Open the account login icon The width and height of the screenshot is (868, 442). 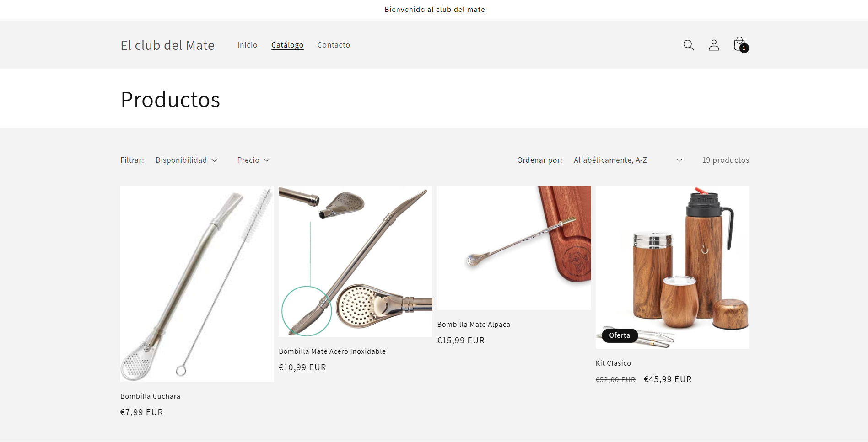point(714,45)
